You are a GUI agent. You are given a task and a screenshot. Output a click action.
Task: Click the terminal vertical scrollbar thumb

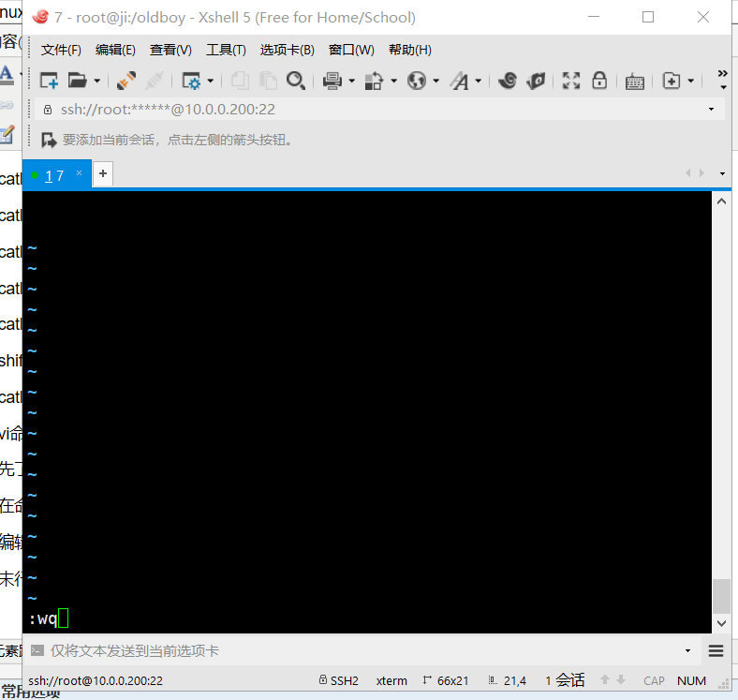(721, 596)
